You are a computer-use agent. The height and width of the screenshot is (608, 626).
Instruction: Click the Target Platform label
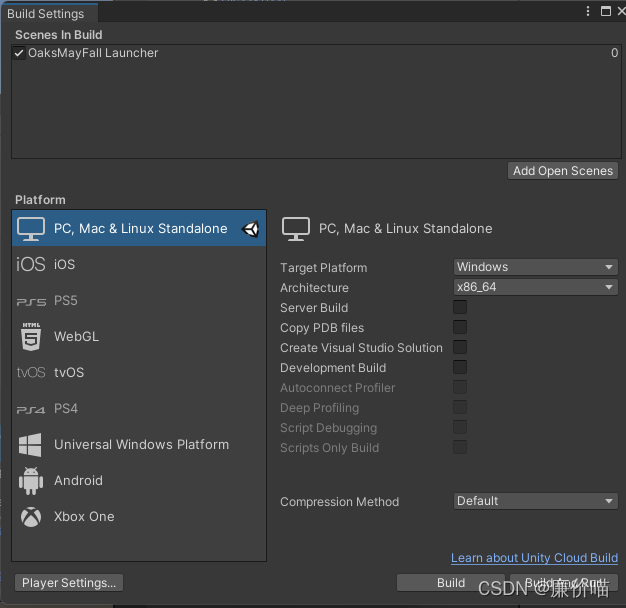324,268
